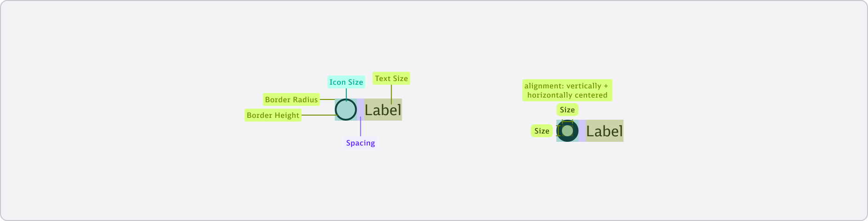Click the Text Size annotation tag
The image size is (868, 221).
tap(391, 78)
